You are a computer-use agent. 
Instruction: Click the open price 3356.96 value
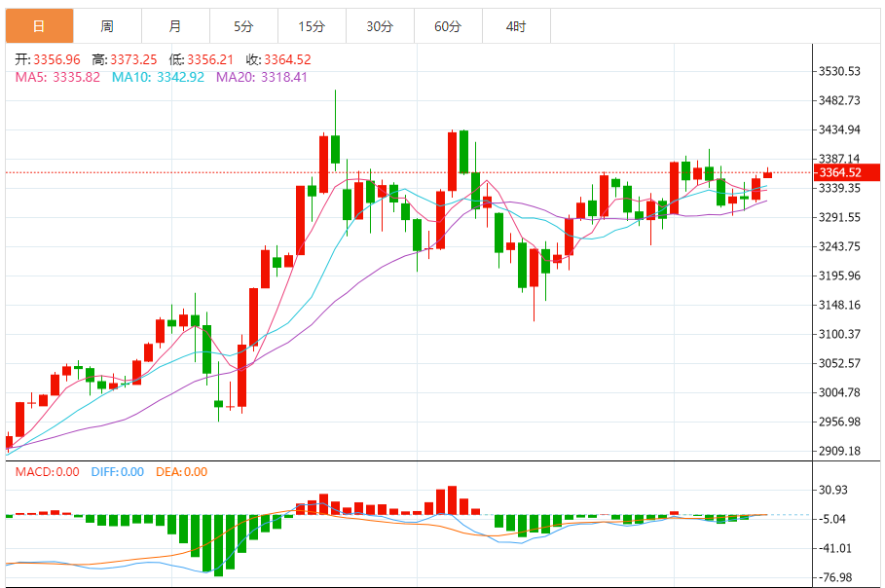point(57,59)
